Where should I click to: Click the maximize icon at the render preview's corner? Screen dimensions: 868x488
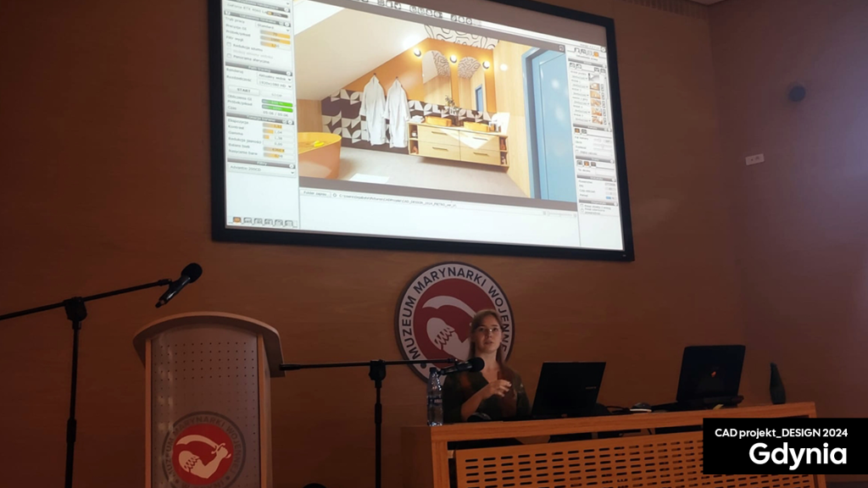[561, 48]
